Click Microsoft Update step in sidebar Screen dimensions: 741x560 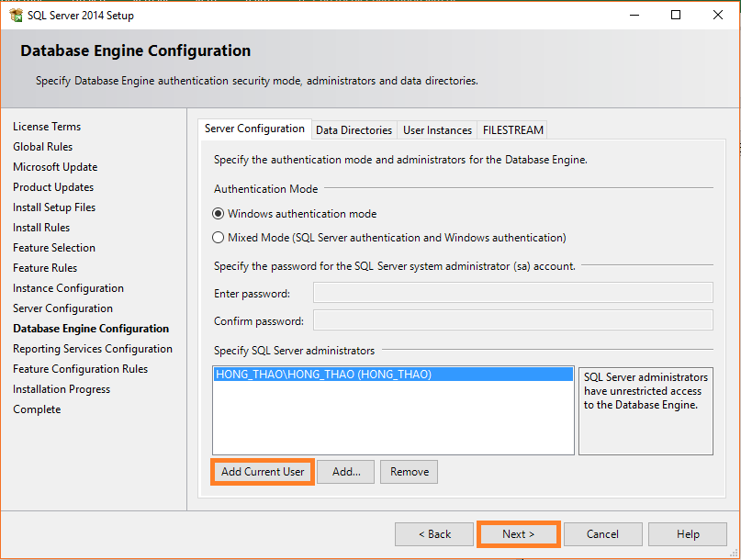click(x=55, y=167)
